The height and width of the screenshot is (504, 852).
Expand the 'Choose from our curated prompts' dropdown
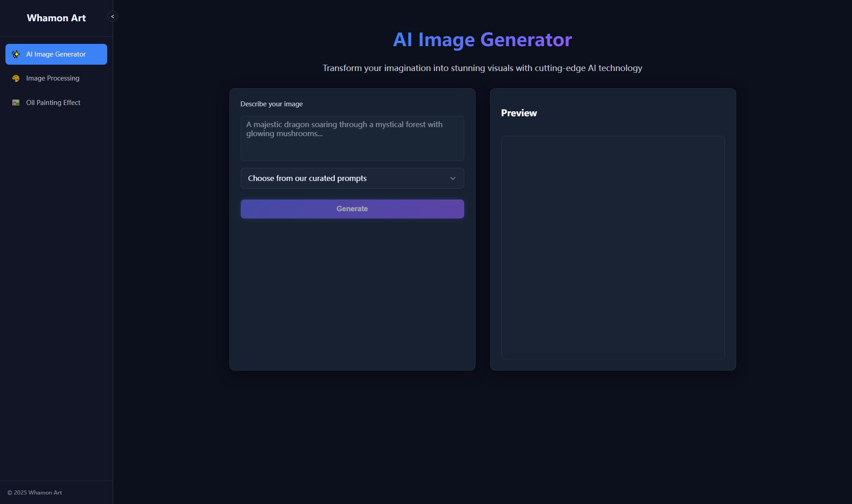coord(352,178)
